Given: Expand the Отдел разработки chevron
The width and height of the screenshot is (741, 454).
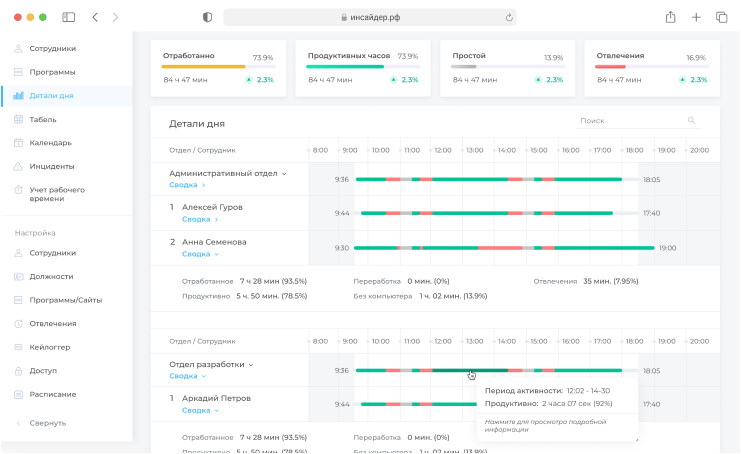Looking at the screenshot, I should tap(251, 365).
